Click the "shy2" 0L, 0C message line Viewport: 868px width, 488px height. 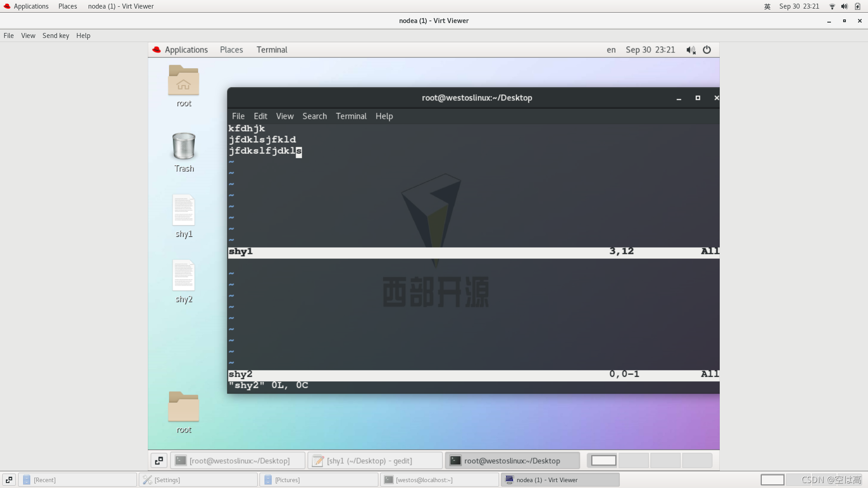pos(268,385)
